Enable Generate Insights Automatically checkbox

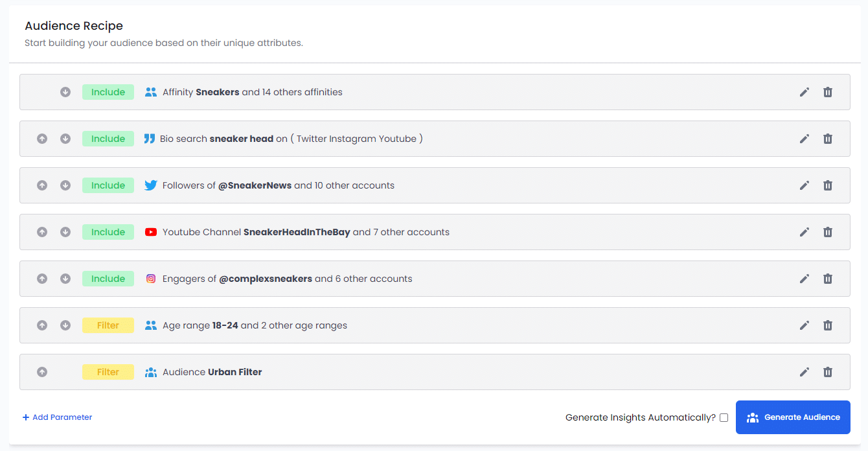click(724, 417)
